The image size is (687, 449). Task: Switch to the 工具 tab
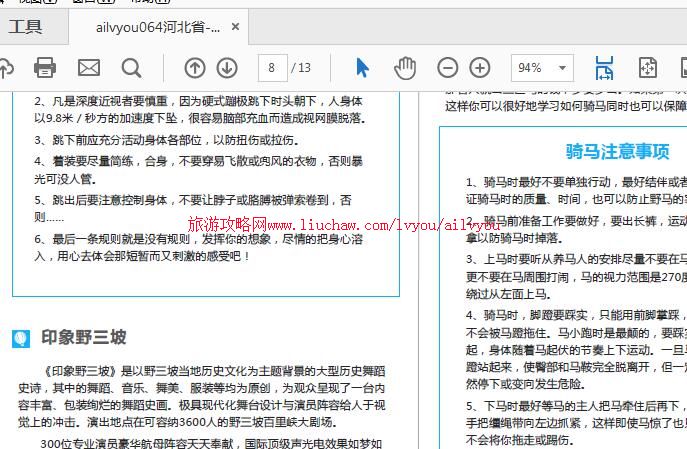click(x=27, y=27)
